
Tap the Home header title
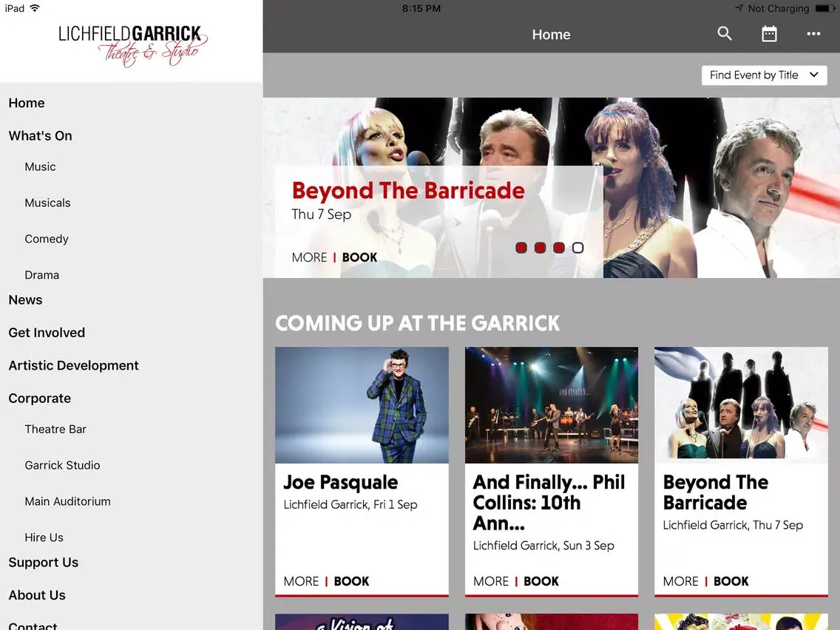tap(552, 34)
